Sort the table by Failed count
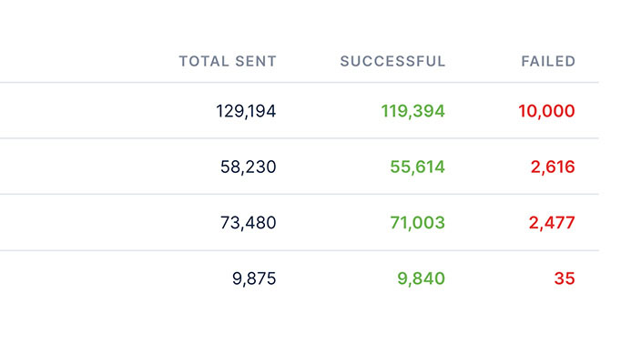Image resolution: width=621 pixels, height=364 pixels. pos(547,62)
